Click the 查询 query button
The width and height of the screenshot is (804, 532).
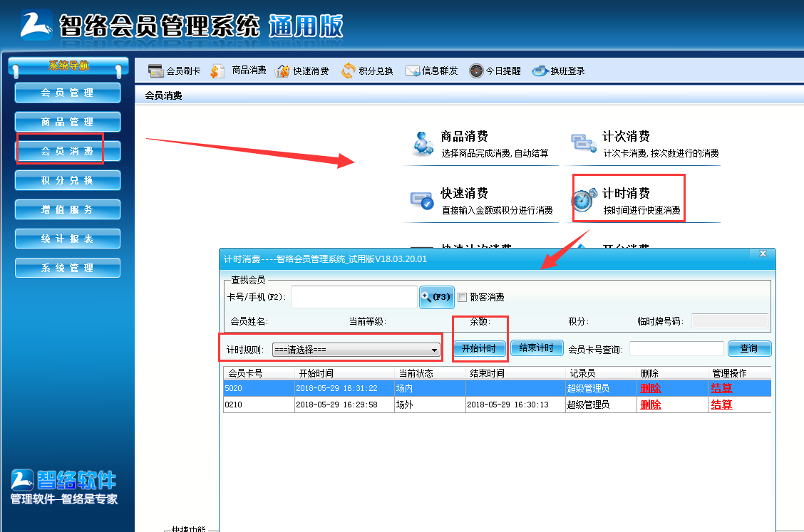750,349
